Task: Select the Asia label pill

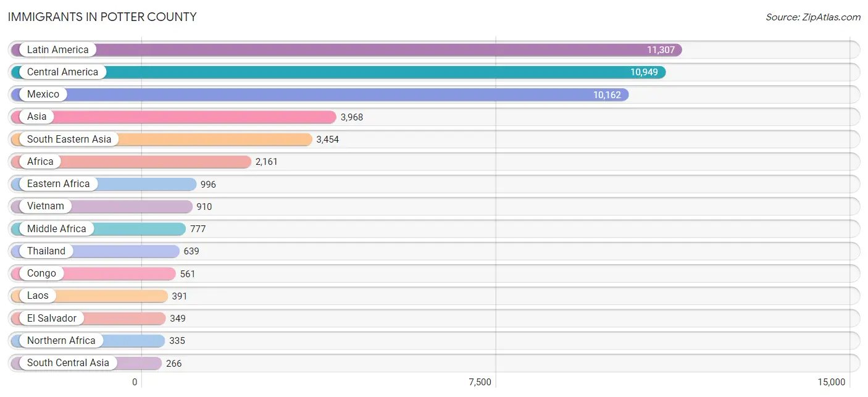Action: 36,117
